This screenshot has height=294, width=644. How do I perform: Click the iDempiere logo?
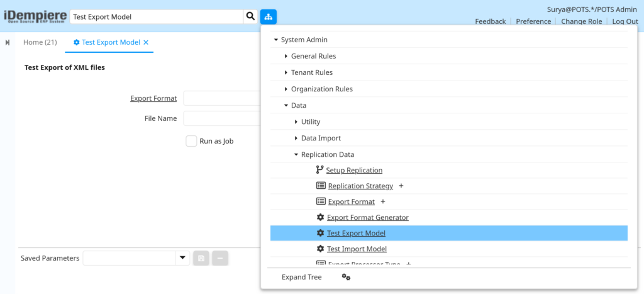[35, 16]
